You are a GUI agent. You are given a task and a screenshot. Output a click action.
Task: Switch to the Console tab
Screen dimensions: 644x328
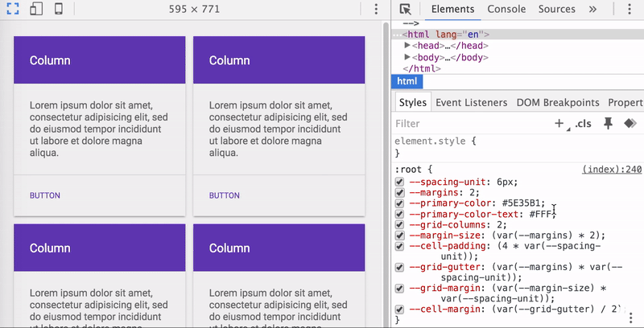tap(506, 9)
